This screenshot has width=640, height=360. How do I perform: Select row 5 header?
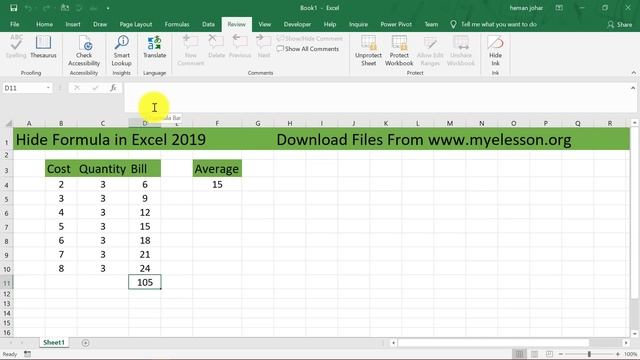click(x=7, y=198)
